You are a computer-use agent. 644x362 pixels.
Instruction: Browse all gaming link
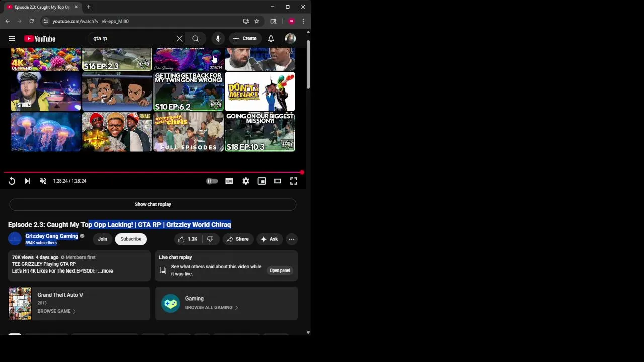[x=211, y=308]
